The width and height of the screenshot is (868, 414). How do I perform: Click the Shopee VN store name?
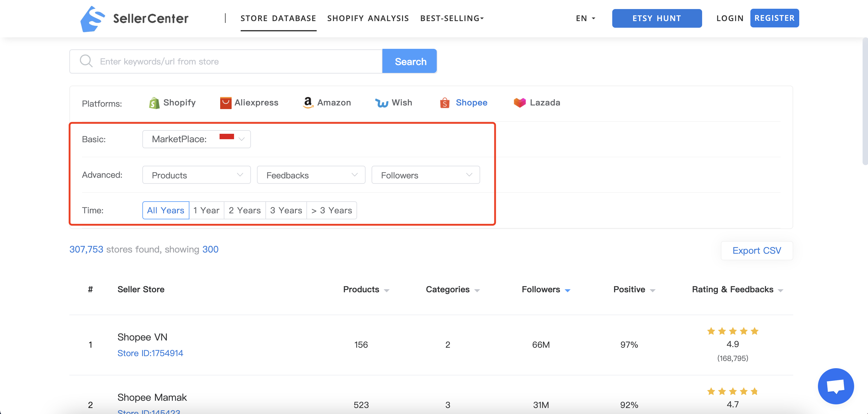[142, 337]
